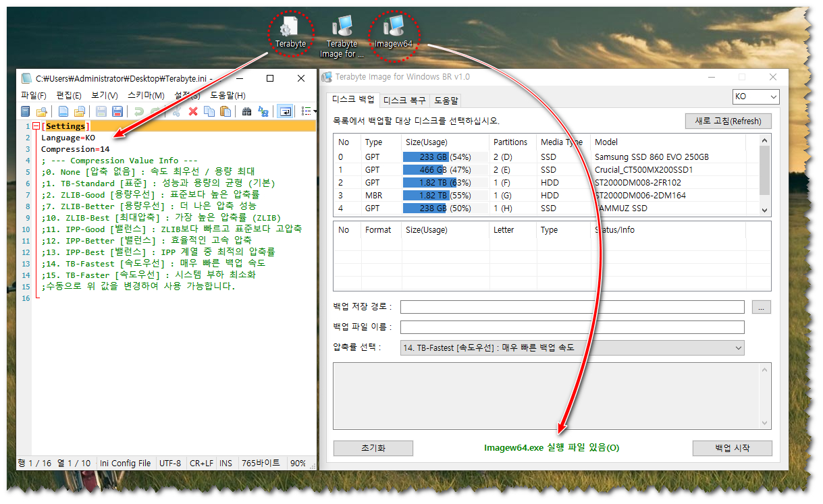Click the 백업 파일 이름 input field
Viewport: 823px width, 504px height.
[x=572, y=327]
